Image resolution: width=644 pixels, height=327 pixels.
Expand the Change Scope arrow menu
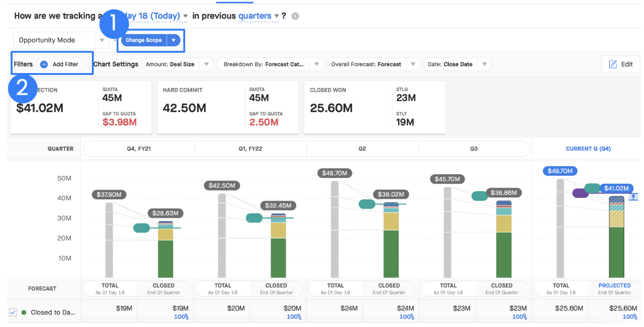(174, 40)
